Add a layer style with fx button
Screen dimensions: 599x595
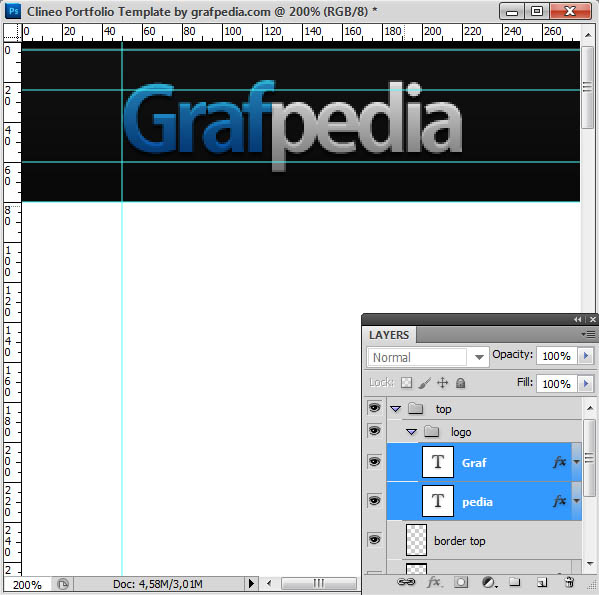(434, 582)
